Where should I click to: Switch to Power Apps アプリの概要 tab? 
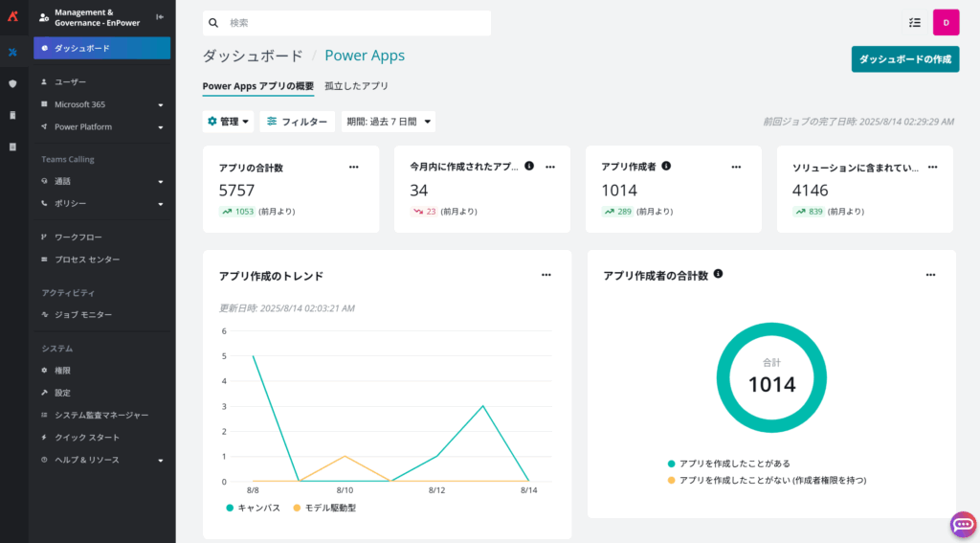[258, 86]
